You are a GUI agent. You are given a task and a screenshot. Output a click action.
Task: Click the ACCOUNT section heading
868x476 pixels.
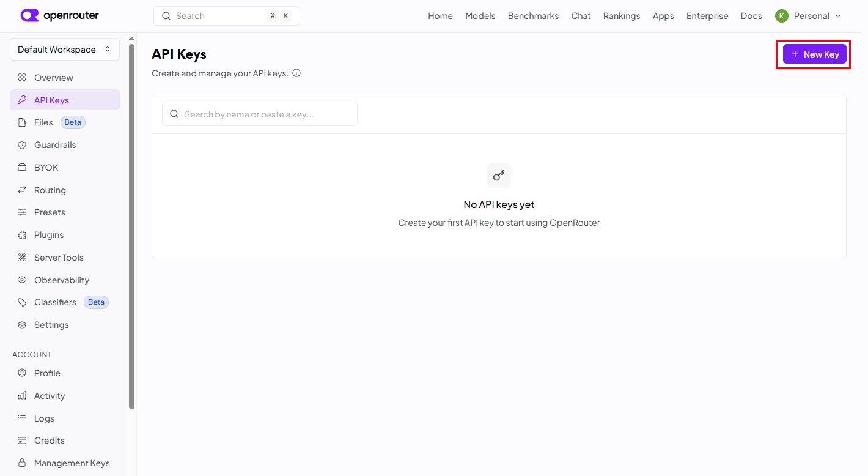coord(32,355)
